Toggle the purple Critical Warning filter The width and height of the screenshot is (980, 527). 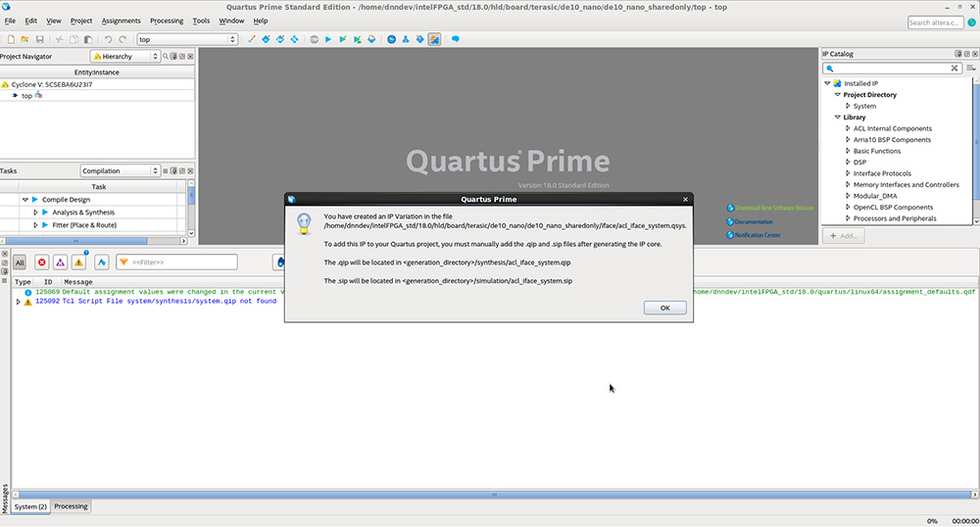(x=60, y=263)
